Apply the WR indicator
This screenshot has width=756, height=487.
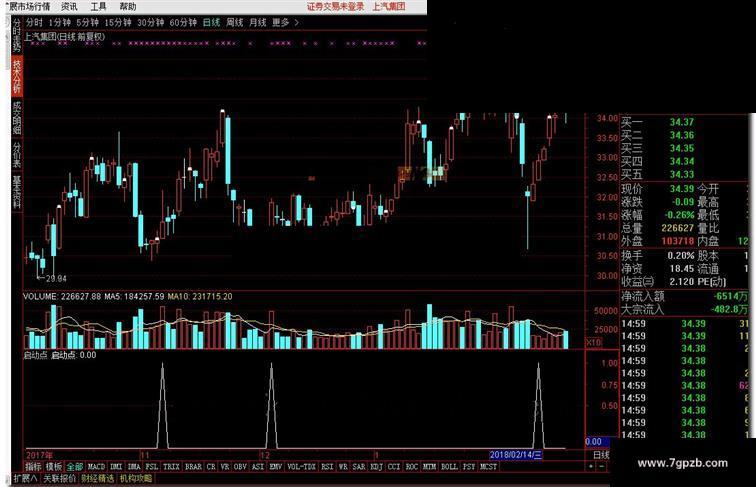[x=343, y=467]
